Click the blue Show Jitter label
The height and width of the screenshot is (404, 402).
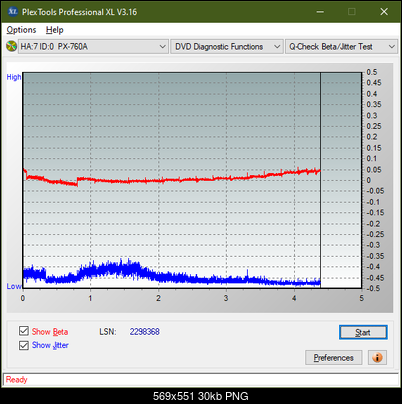[x=50, y=345]
